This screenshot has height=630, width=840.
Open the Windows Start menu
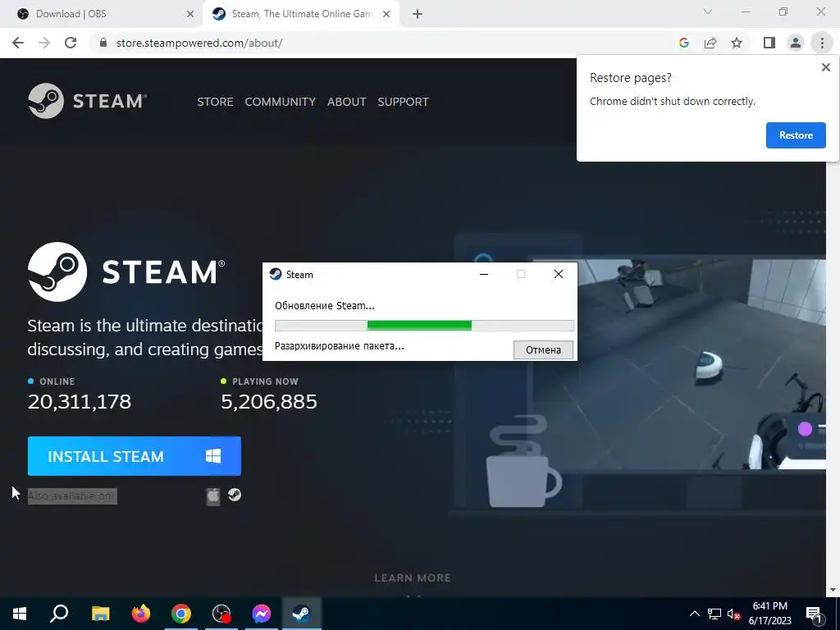(20, 614)
